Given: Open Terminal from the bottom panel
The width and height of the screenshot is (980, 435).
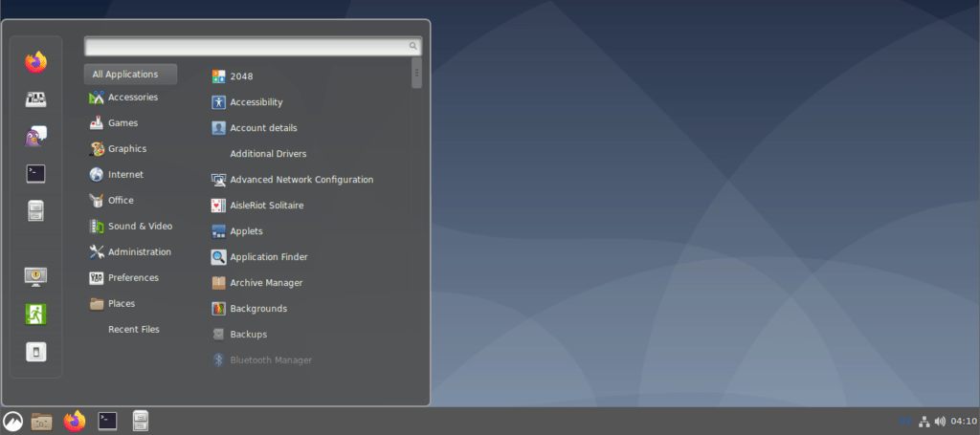Looking at the screenshot, I should (107, 422).
